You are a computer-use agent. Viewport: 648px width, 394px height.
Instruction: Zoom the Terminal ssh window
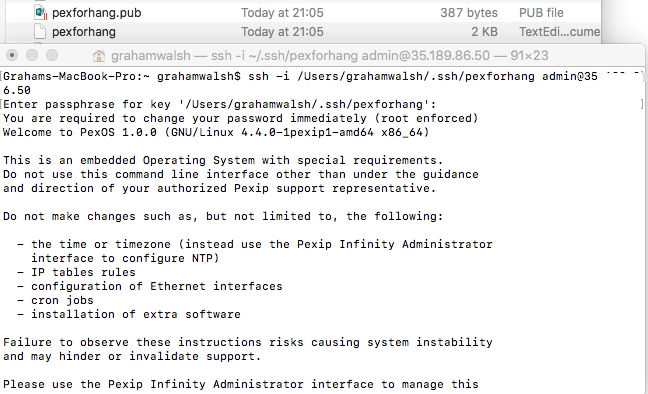click(x=52, y=55)
